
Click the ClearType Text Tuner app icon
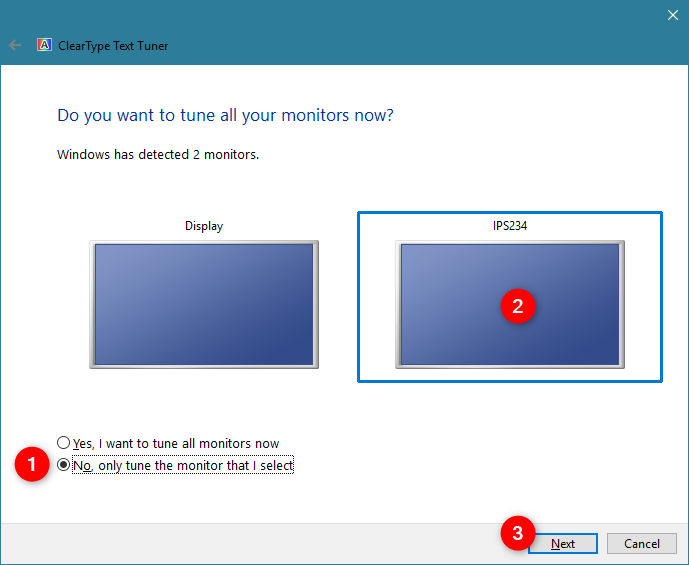click(44, 45)
